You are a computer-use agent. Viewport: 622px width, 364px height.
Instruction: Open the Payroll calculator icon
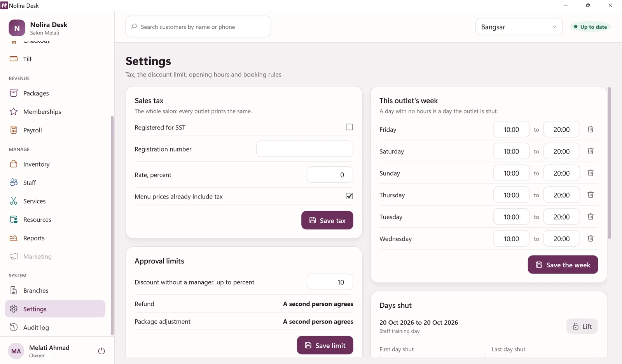[x=14, y=130]
